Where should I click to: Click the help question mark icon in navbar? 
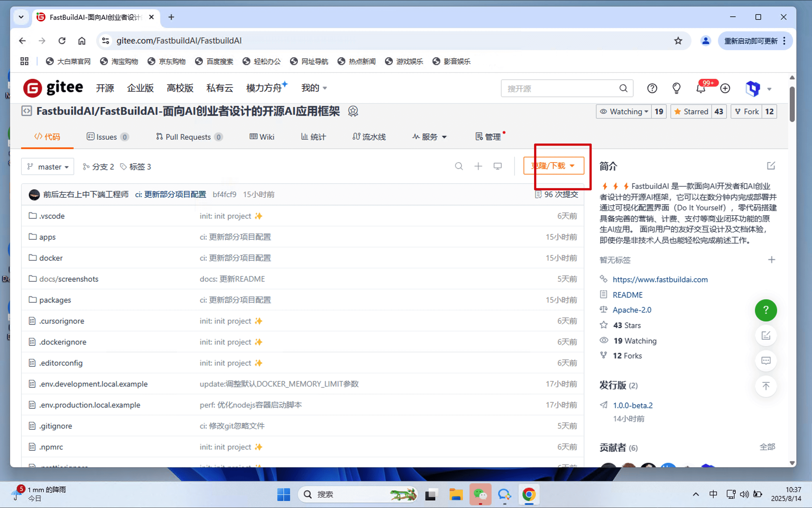tap(652, 88)
